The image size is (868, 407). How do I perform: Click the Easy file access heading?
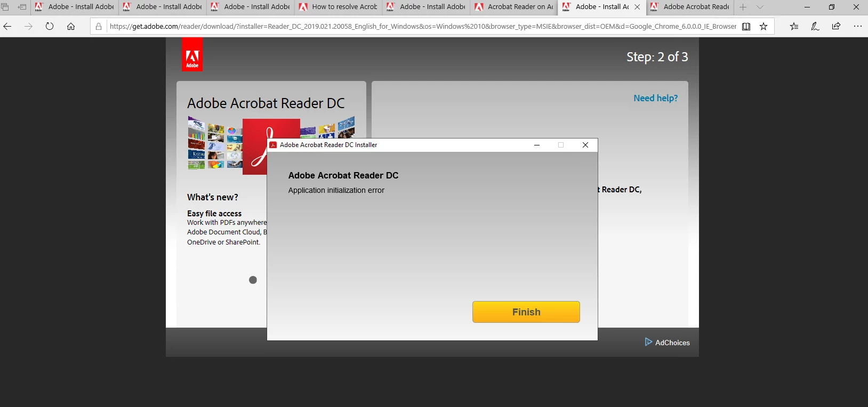click(x=214, y=213)
